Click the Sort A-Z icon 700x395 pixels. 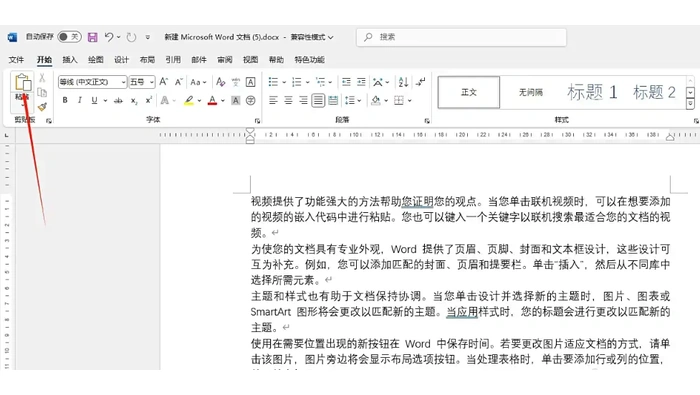point(403,82)
